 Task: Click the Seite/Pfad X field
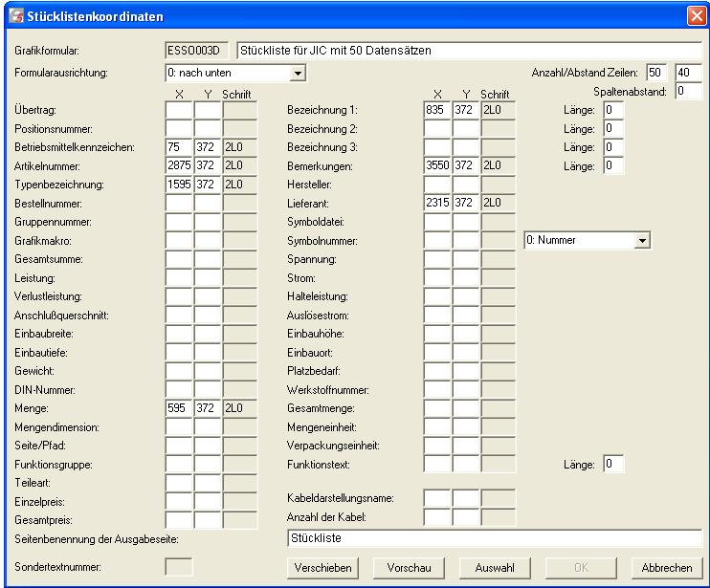(179, 446)
